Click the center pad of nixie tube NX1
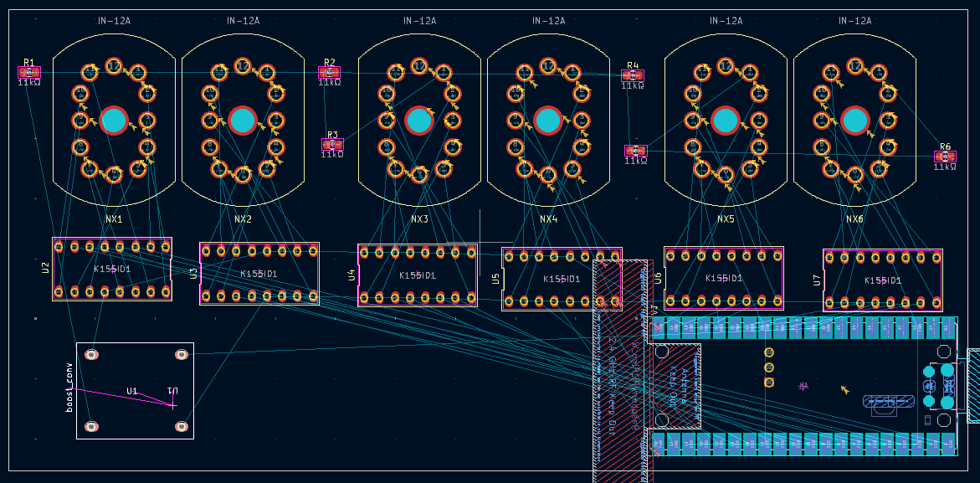Image resolution: width=980 pixels, height=483 pixels. click(x=114, y=121)
